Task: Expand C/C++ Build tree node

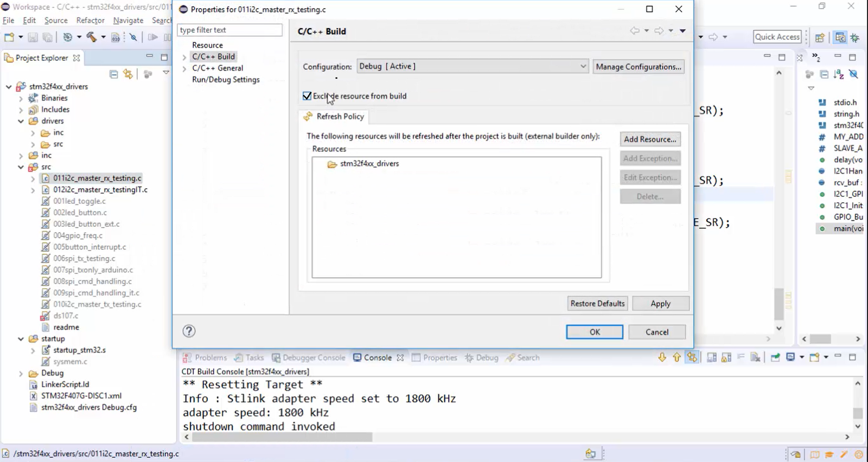Action: [x=184, y=57]
